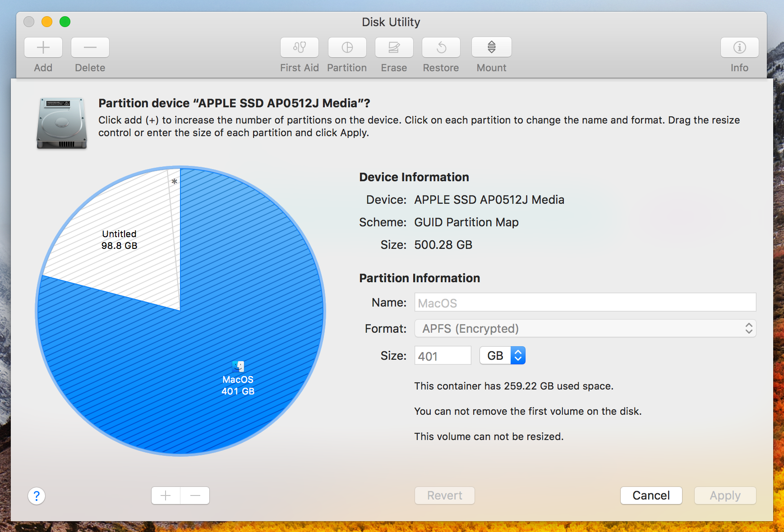This screenshot has height=532, width=784.
Task: Click the Delete volume toolbar icon
Action: pyautogui.click(x=90, y=47)
